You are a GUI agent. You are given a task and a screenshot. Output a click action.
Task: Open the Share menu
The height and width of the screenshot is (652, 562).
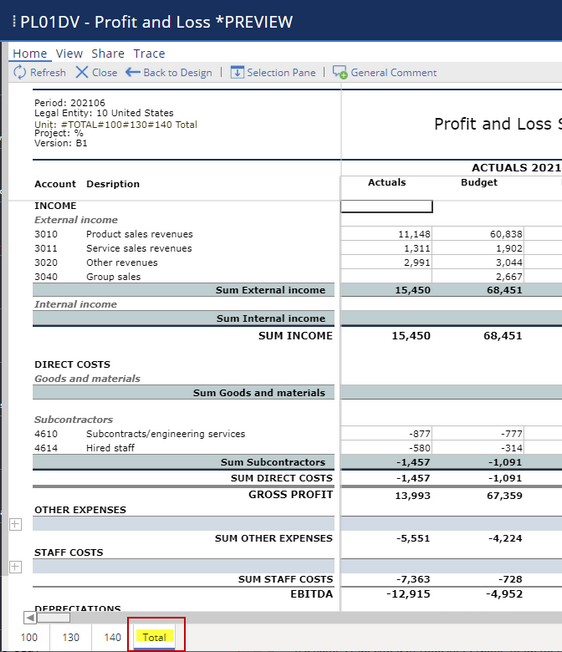click(108, 54)
